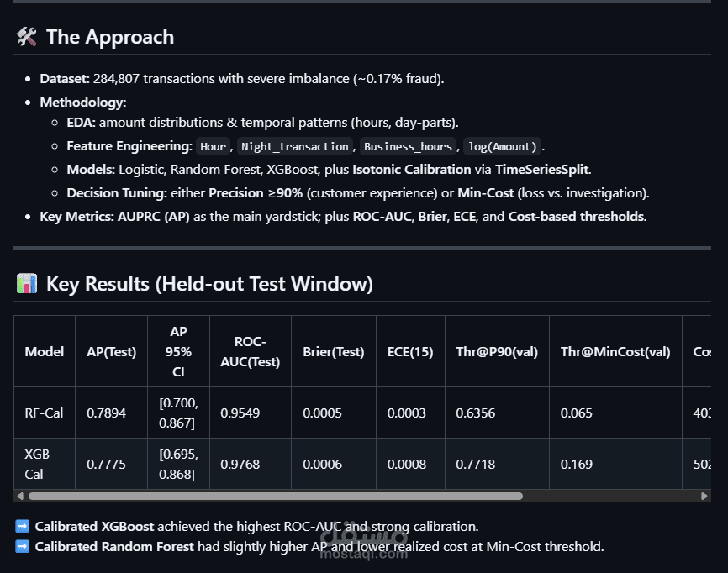
Task: Click the ROC-AUC(Test) column header
Action: click(x=251, y=351)
